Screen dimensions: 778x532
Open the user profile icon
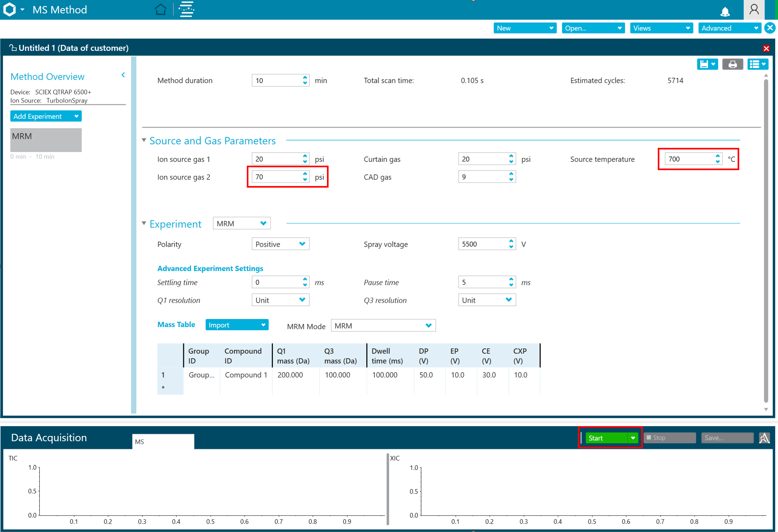[x=754, y=9]
